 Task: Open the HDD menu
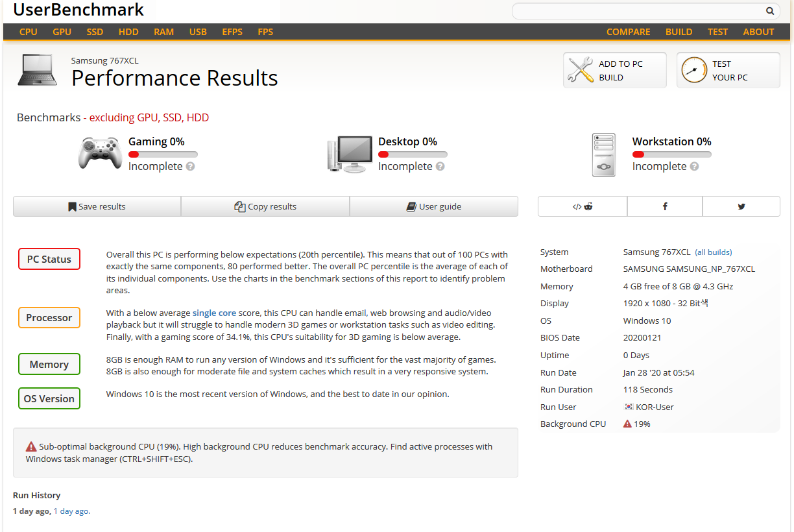[x=128, y=32]
